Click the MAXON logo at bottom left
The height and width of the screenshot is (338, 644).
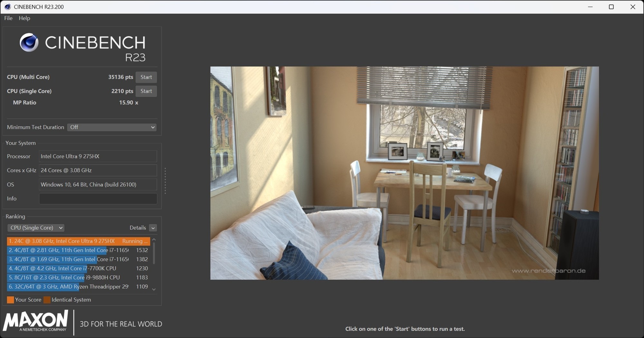pos(36,321)
